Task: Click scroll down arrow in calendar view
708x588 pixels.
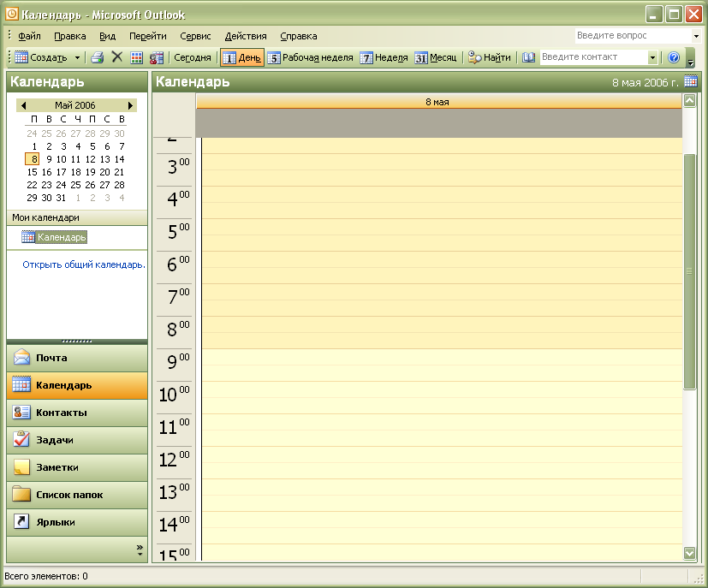Action: [x=689, y=553]
